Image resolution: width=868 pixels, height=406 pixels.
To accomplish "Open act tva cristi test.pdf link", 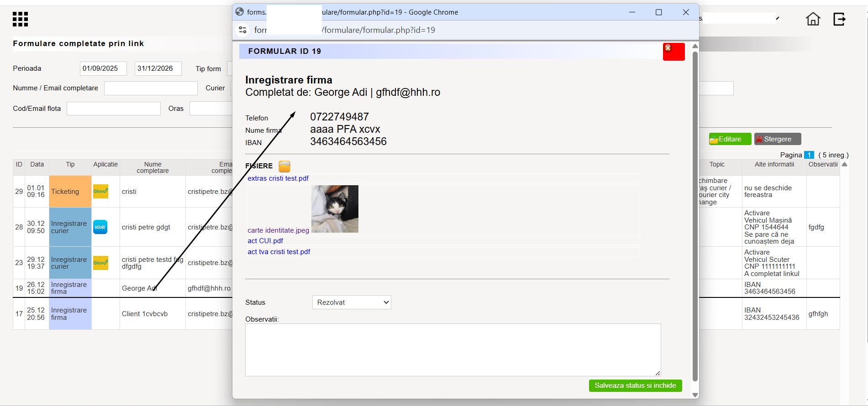I will pyautogui.click(x=279, y=252).
